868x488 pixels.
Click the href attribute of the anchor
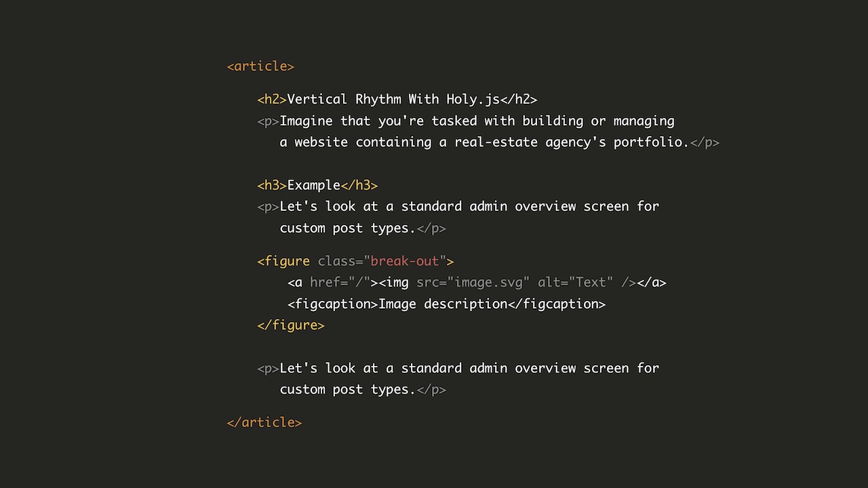tap(325, 283)
